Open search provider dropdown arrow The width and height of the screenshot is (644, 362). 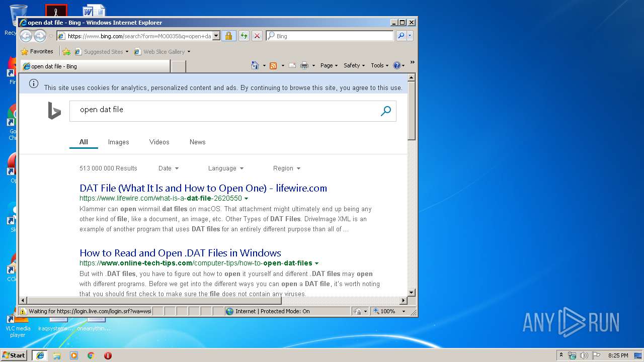point(410,36)
